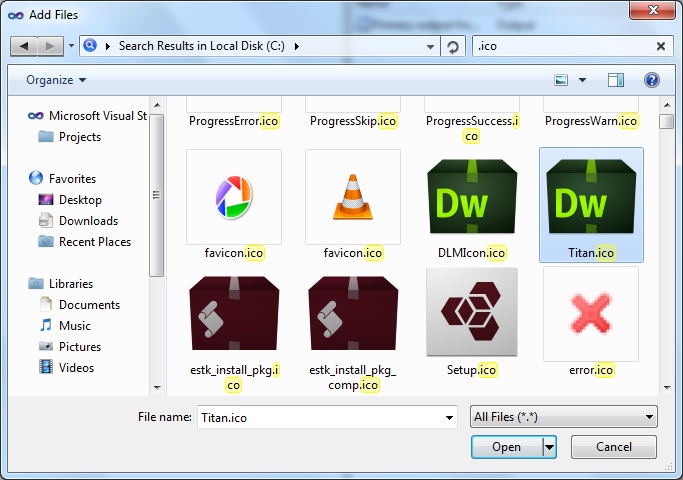Open the Pictures library
Screen dimensions: 683x480
[70, 347]
